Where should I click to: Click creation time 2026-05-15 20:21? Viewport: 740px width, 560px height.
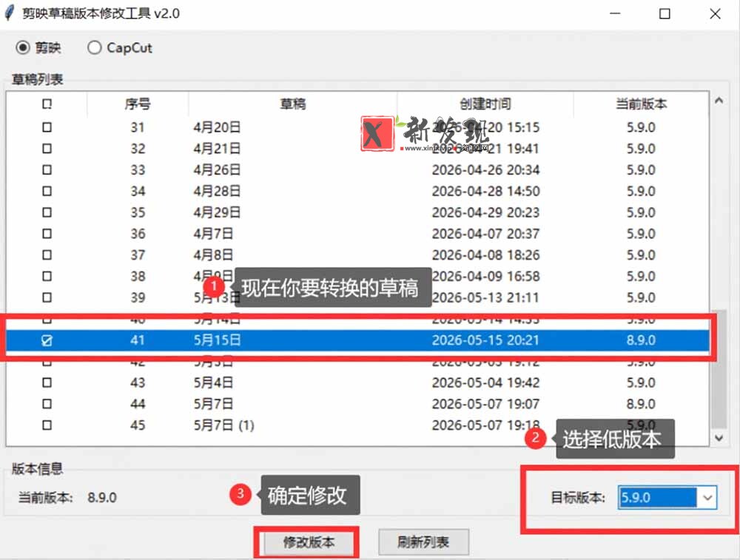tap(485, 340)
